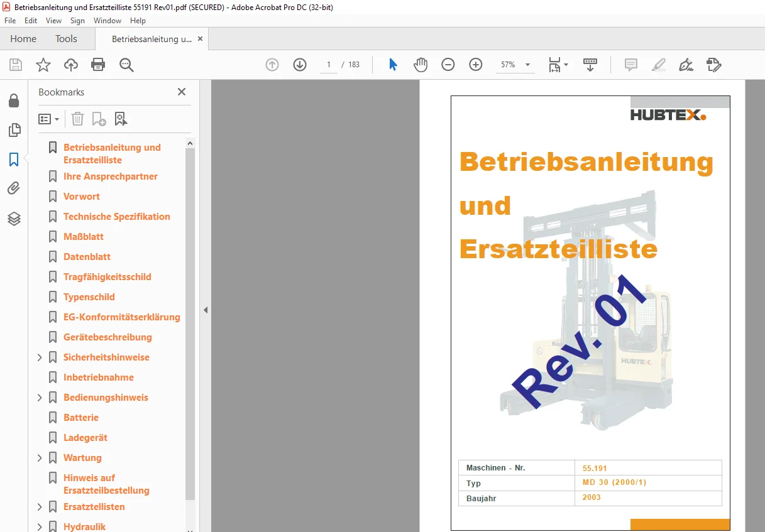Viewport: 765px width, 532px height.
Task: Expand the Ersatztellisten bookmark
Action: (x=40, y=507)
